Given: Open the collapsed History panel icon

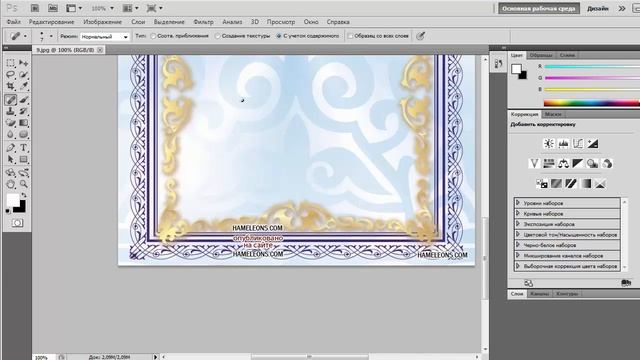Looking at the screenshot, I should coord(498,64).
